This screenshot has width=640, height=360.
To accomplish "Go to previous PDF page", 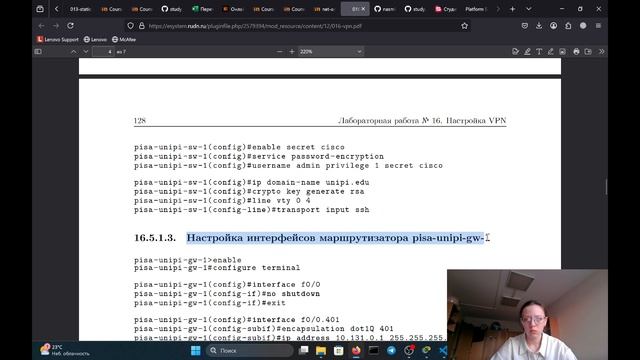I will tap(73, 52).
